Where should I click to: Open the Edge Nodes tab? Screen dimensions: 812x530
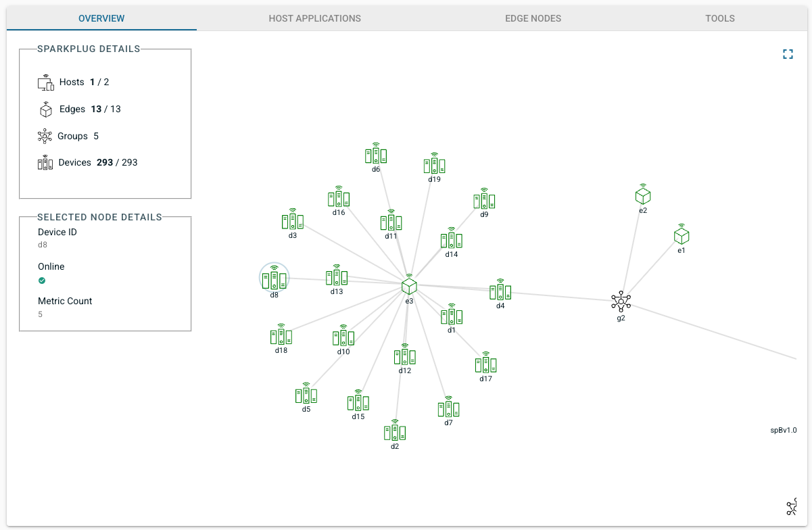(533, 18)
